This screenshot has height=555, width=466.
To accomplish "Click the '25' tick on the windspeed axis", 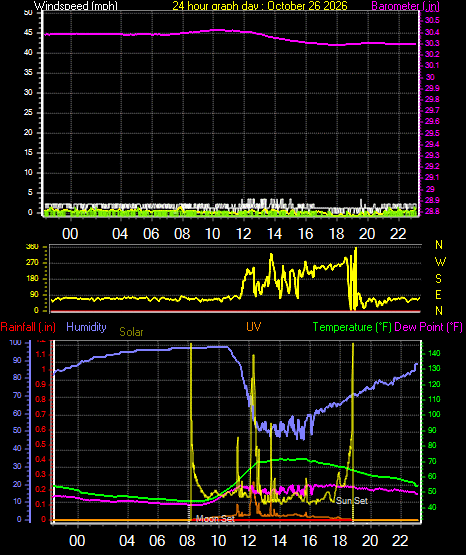I will pos(28,113).
